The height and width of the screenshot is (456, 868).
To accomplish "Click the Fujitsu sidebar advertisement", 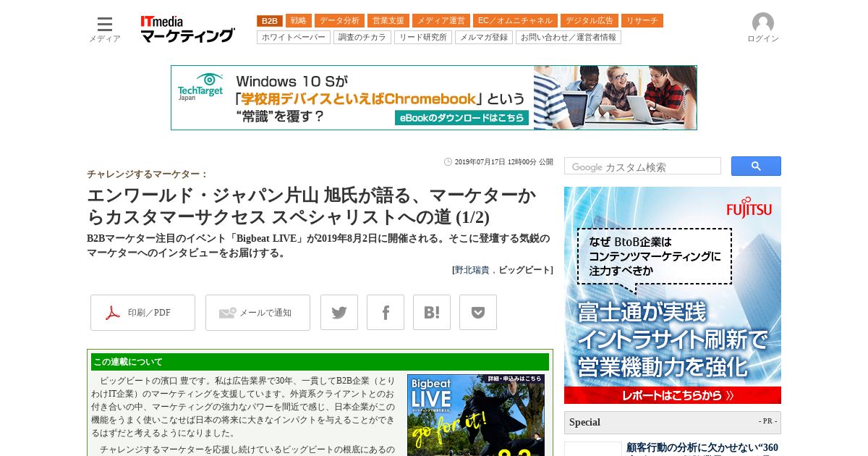I will click(673, 295).
